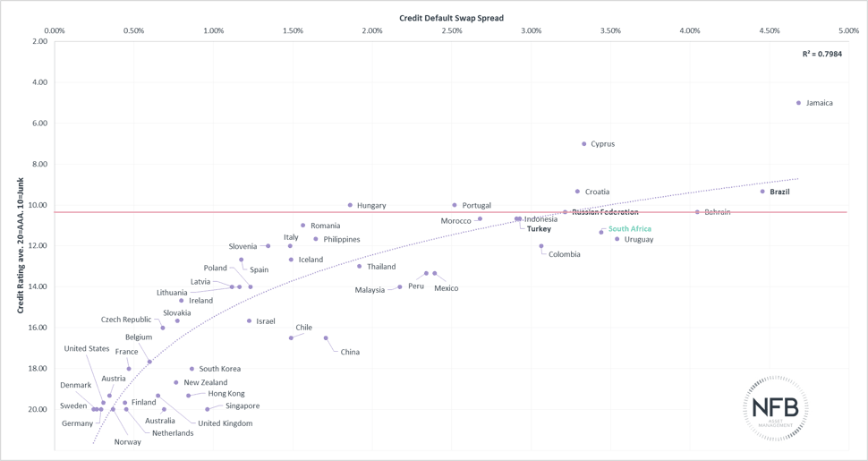This screenshot has height=461, width=868.
Task: Select the Cyprus data point marker
Action: pos(583,143)
